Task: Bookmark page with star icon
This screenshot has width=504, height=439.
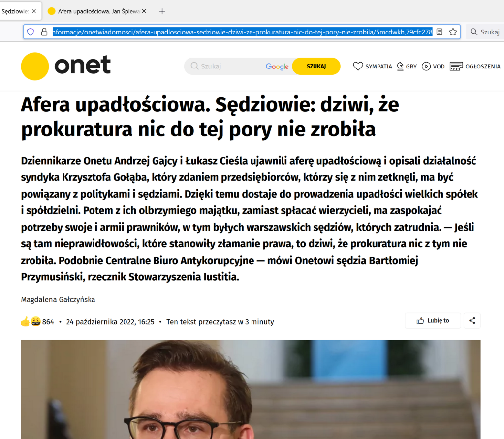Action: (453, 32)
